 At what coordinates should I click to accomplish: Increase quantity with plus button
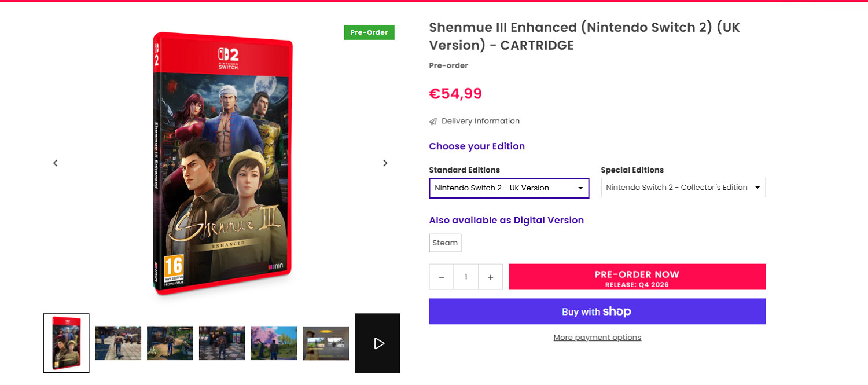point(490,277)
